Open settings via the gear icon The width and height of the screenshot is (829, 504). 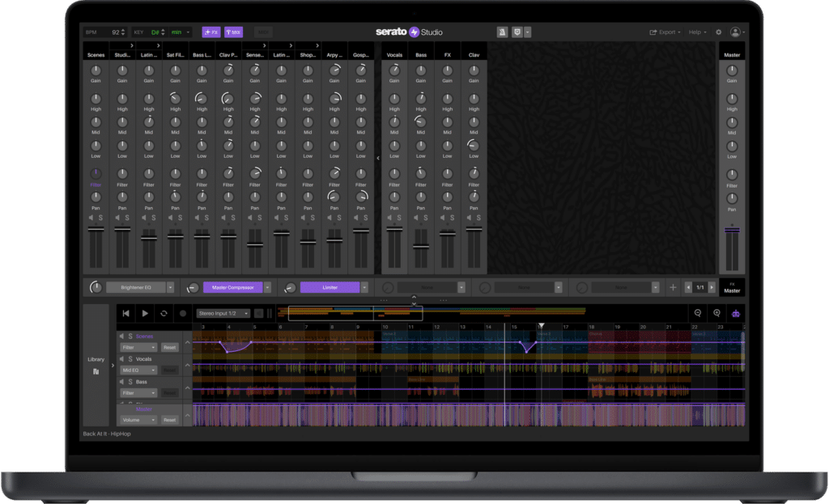[x=719, y=32]
